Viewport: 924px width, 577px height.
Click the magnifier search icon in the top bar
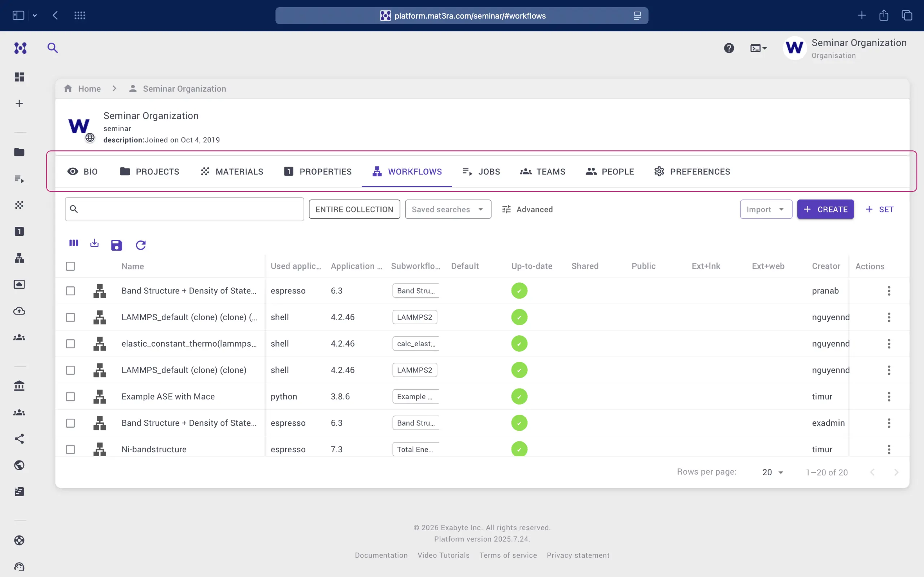tap(52, 48)
